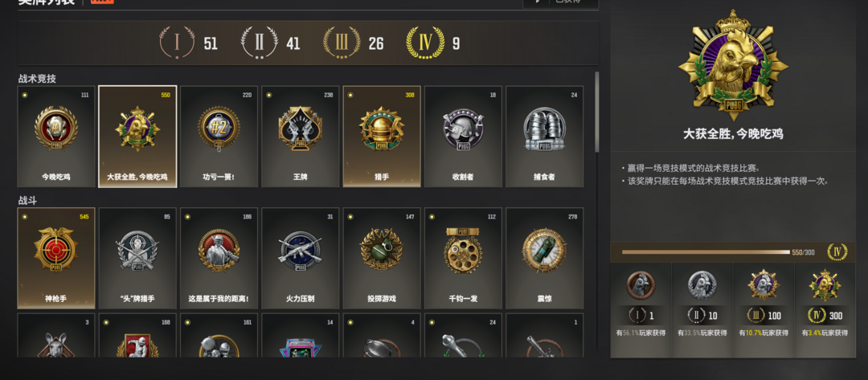Viewport: 868px width, 380px height.
Task: Pick the 火力压制 rifle medal
Action: pyautogui.click(x=300, y=259)
